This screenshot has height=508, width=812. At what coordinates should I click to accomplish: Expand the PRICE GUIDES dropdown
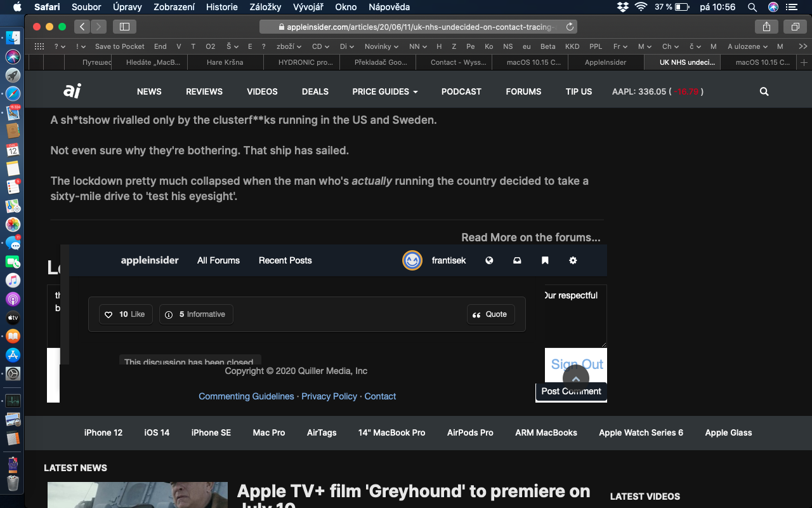(x=385, y=91)
